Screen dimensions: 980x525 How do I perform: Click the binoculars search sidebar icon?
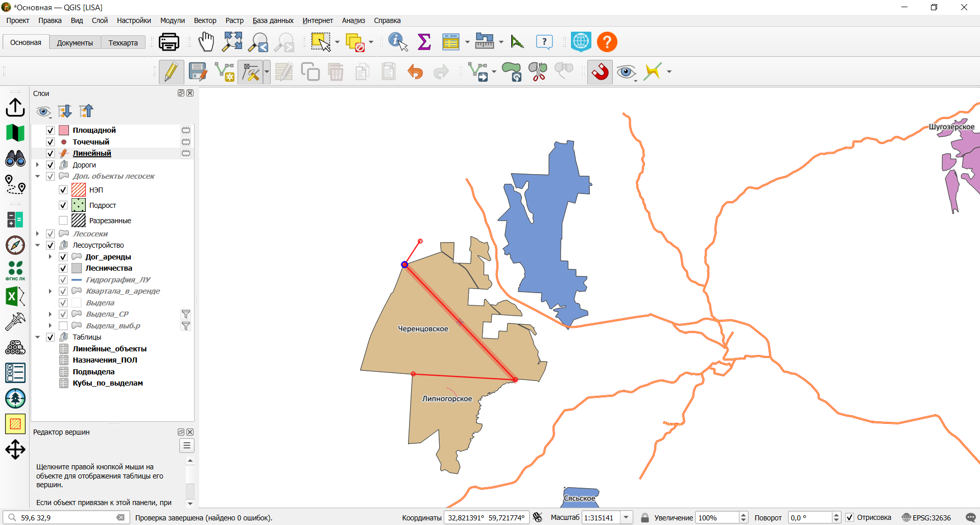[x=15, y=159]
